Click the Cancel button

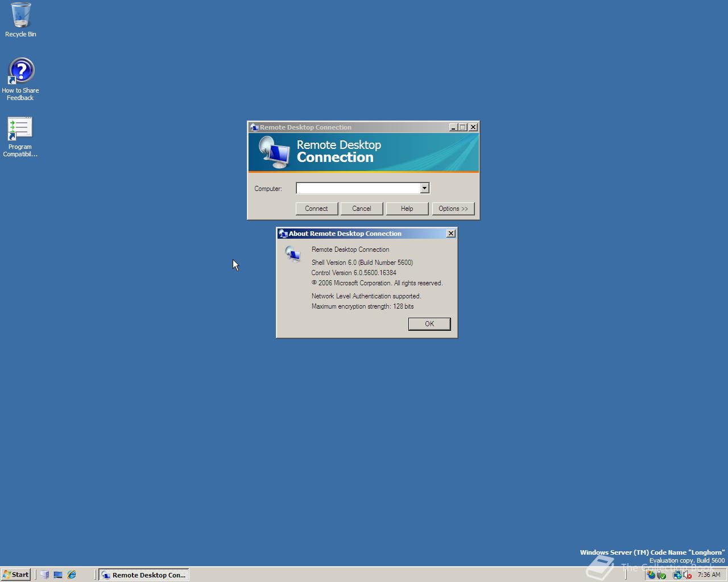coord(361,209)
